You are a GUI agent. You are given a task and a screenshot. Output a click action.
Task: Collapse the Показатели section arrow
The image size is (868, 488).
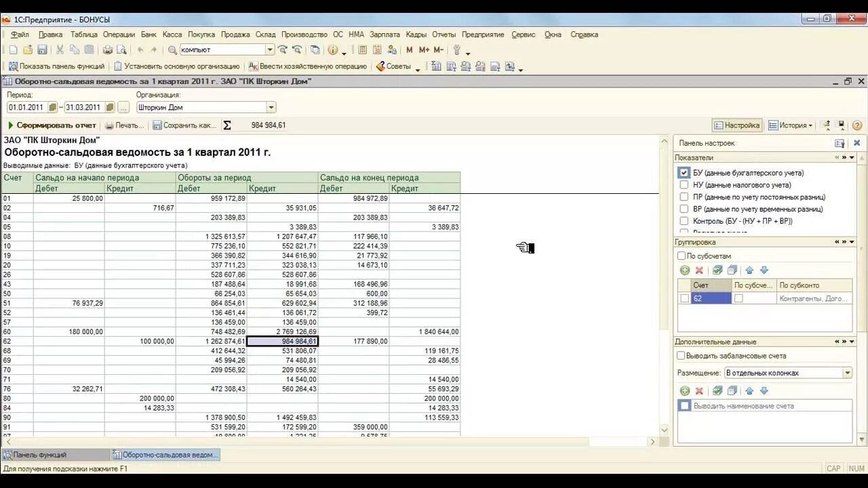coord(852,157)
